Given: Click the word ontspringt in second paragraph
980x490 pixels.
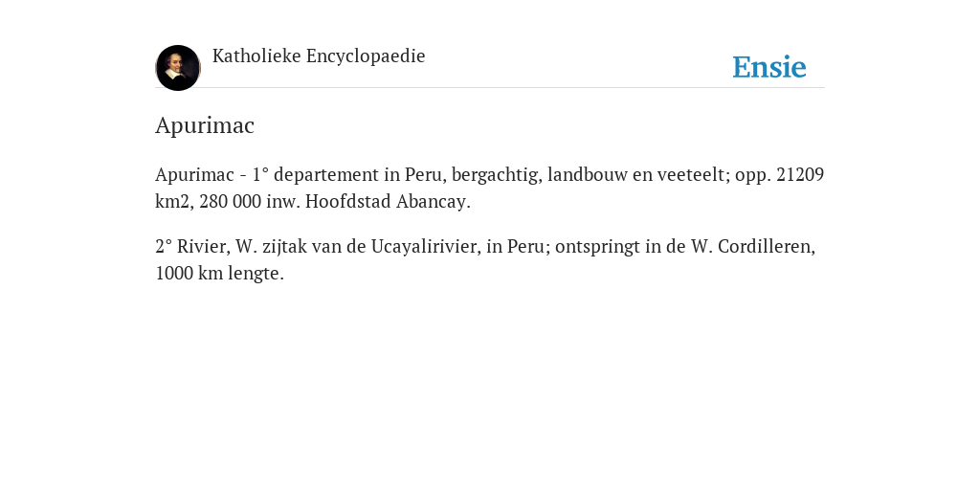Looking at the screenshot, I should click(x=597, y=246).
